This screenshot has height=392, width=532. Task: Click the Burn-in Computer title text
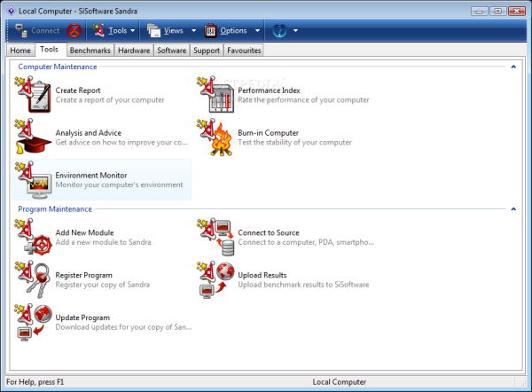click(x=268, y=133)
